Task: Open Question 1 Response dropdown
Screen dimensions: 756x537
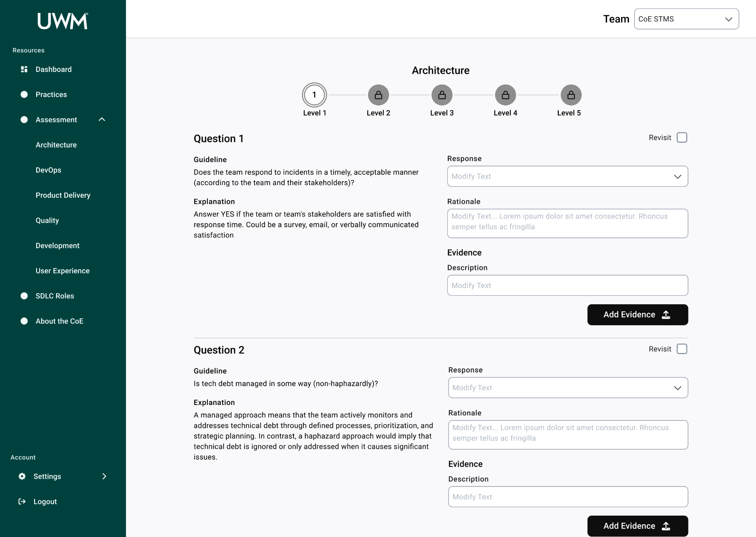Action: (x=567, y=176)
